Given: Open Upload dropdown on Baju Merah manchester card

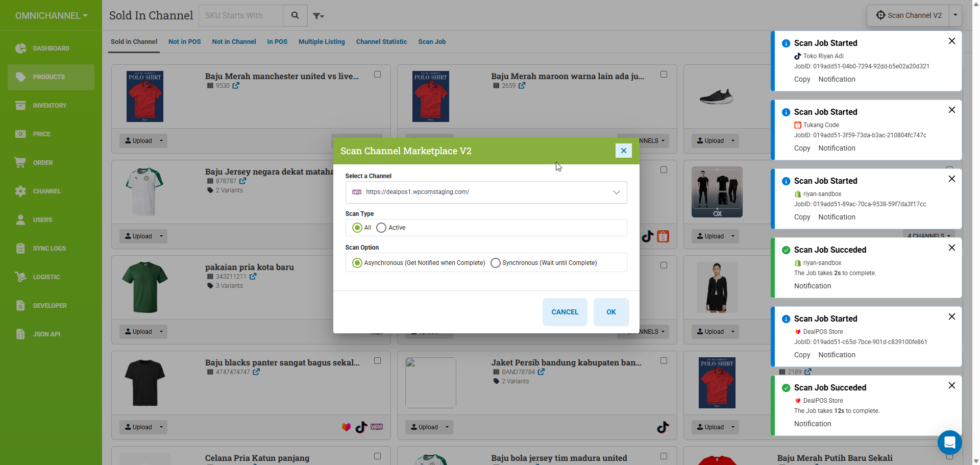Looking at the screenshot, I should (161, 141).
